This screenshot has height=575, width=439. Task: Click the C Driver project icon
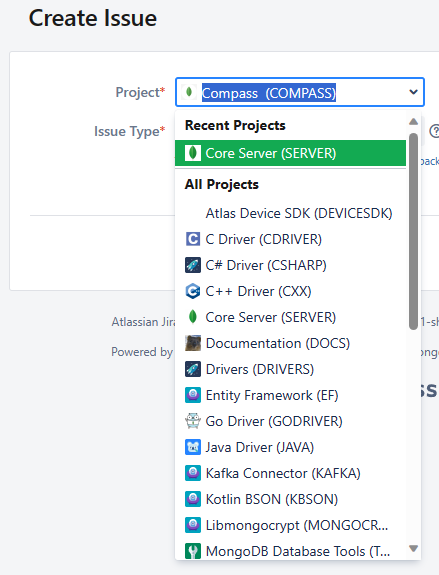pyautogui.click(x=193, y=239)
